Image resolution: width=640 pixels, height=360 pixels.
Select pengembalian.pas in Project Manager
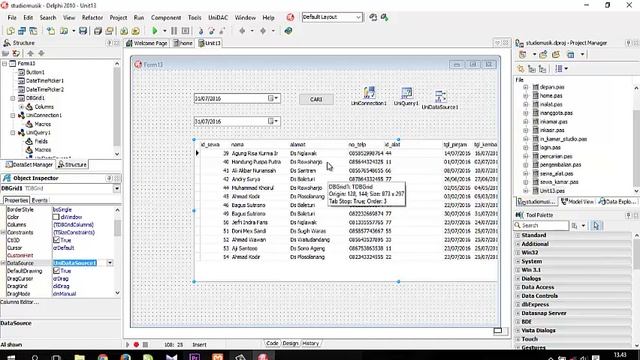pyautogui.click(x=560, y=165)
